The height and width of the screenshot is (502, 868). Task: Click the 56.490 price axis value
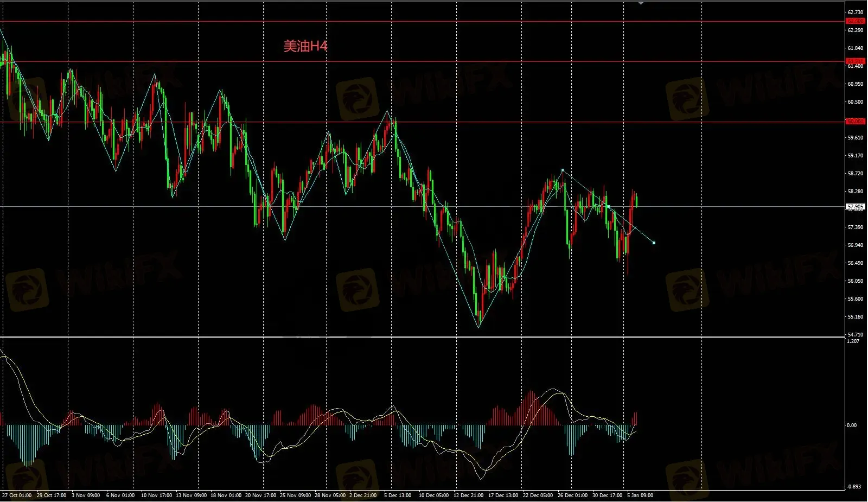click(x=855, y=263)
